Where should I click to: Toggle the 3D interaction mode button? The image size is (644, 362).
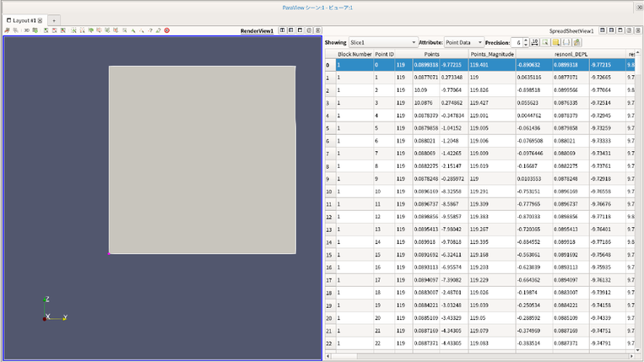coord(27,30)
